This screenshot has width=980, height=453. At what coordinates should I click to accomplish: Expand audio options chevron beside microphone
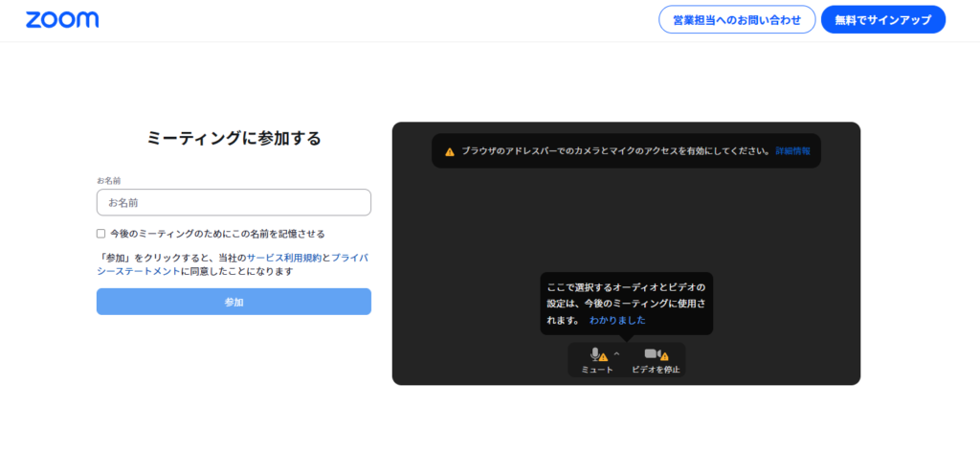pyautogui.click(x=616, y=353)
